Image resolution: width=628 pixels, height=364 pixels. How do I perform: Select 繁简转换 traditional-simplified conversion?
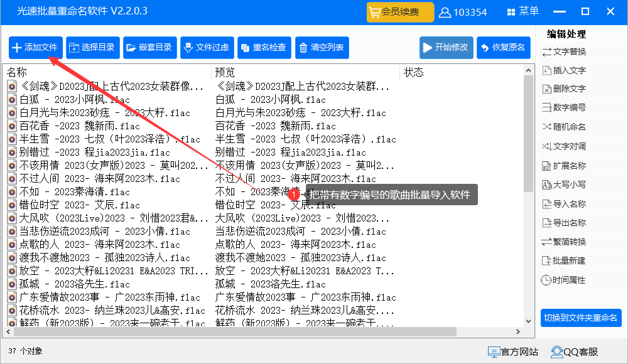564,242
